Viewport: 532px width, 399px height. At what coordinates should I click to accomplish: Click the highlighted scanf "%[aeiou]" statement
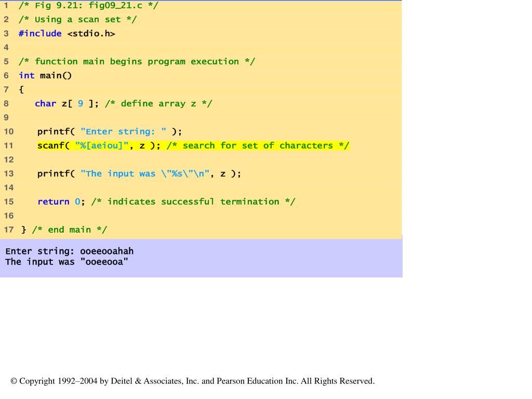[99, 145]
